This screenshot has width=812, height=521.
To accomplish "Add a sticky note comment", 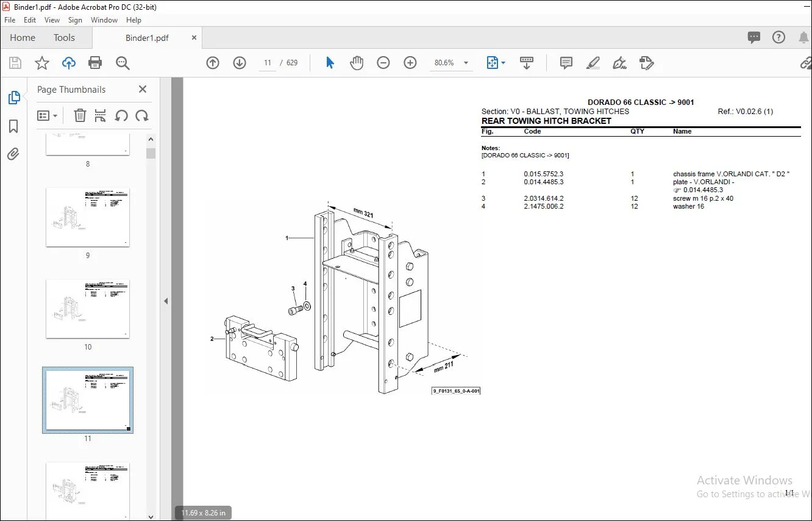I will (566, 63).
